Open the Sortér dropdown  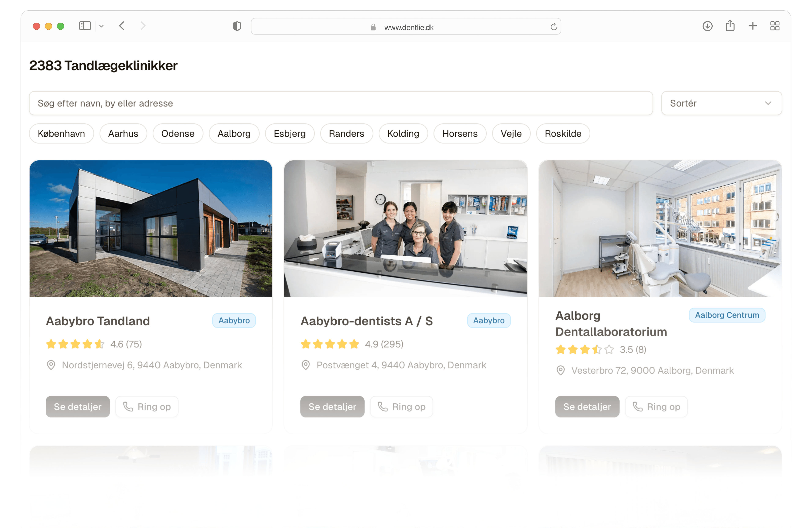[x=721, y=103]
